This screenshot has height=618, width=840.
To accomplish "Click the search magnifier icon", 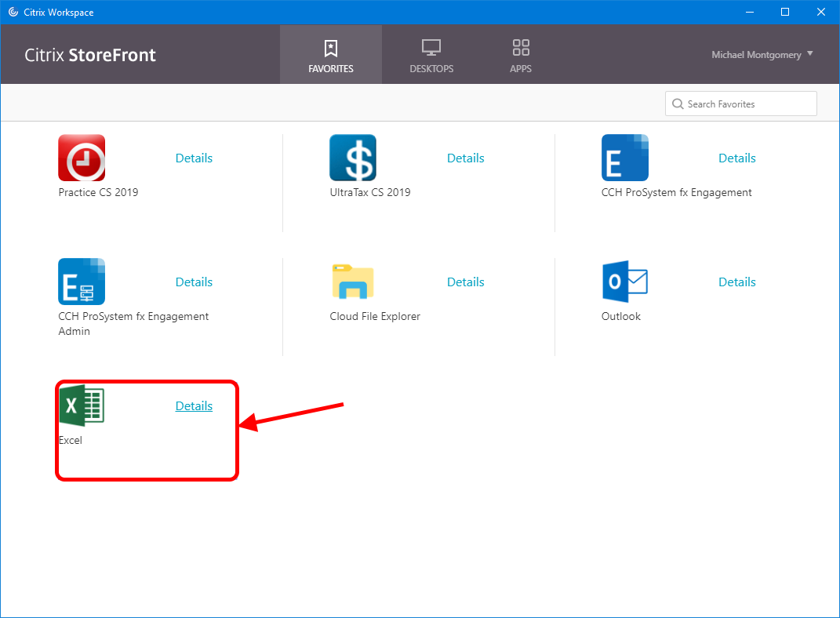I will pos(678,104).
